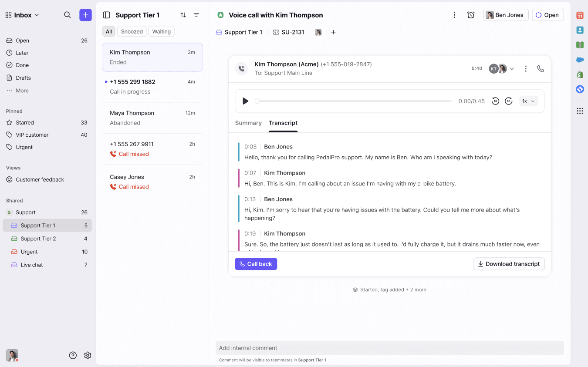Screen dimensions: 588x367
Task: Open the three-dot menu on the call card
Action: click(x=526, y=68)
